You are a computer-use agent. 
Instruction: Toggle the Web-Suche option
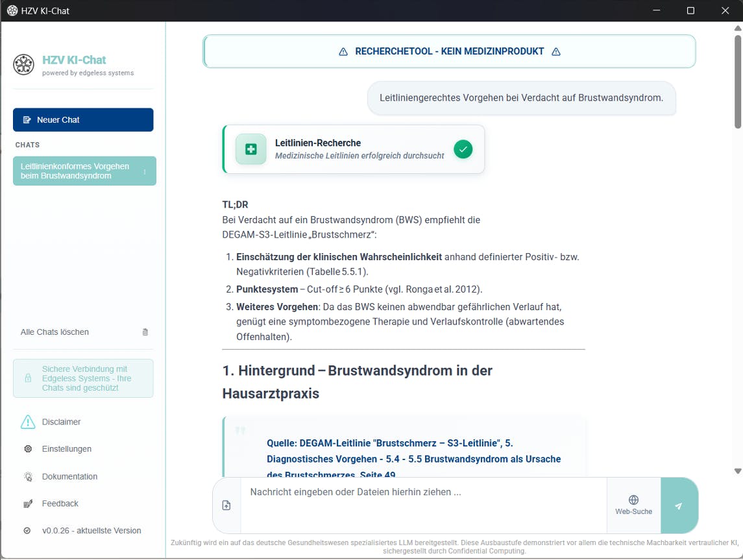[633, 505]
